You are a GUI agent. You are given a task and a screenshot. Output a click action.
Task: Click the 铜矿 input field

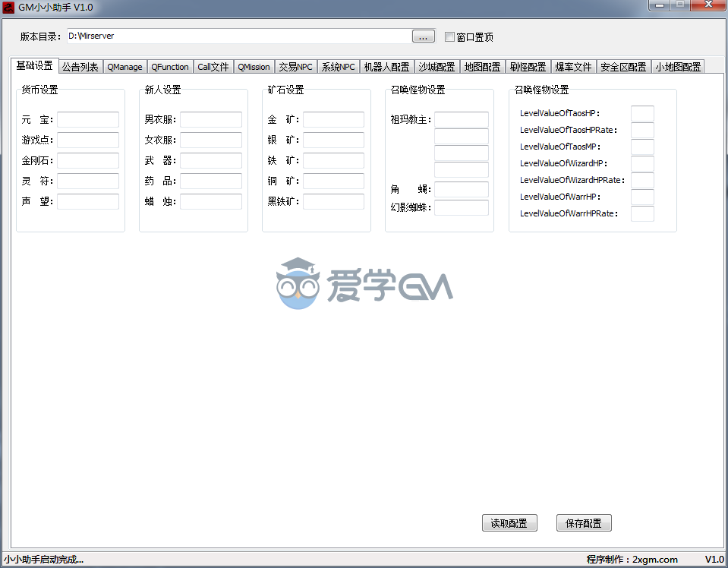333,181
